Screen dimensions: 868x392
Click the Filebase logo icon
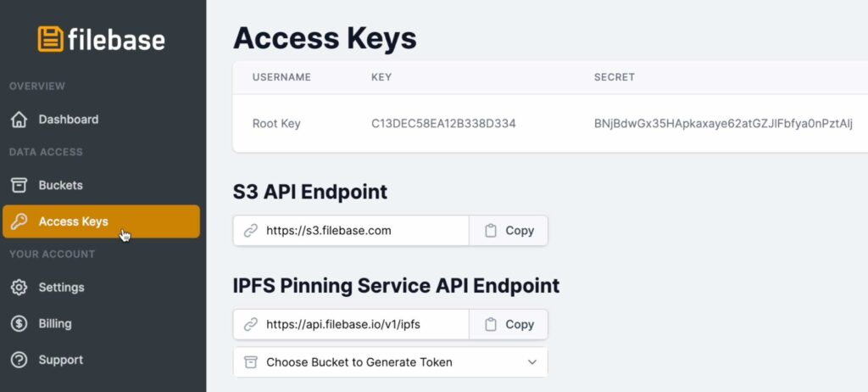click(50, 39)
